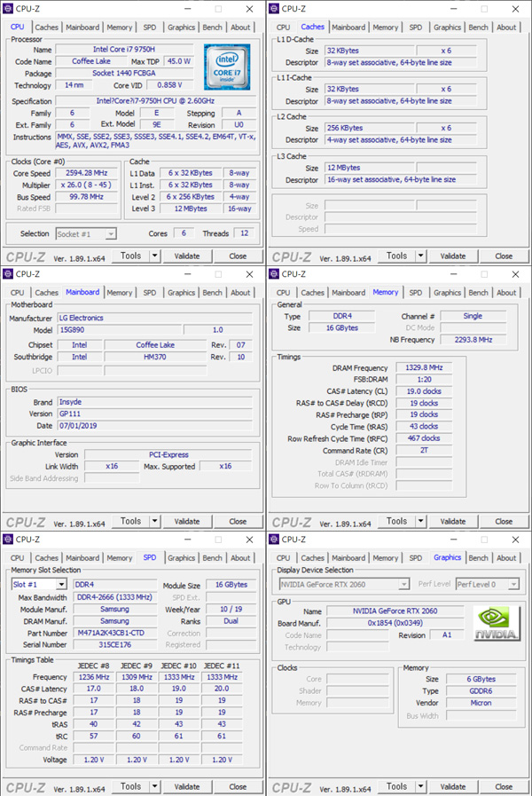Screen dimensions: 532x796
Task: Click Validate in the CPU tab window
Action: tap(187, 256)
